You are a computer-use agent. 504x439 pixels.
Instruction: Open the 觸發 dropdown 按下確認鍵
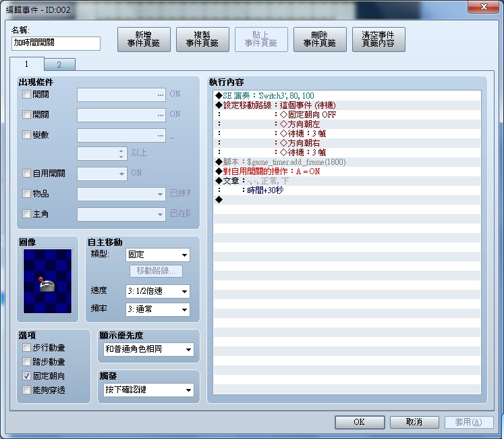tap(148, 390)
